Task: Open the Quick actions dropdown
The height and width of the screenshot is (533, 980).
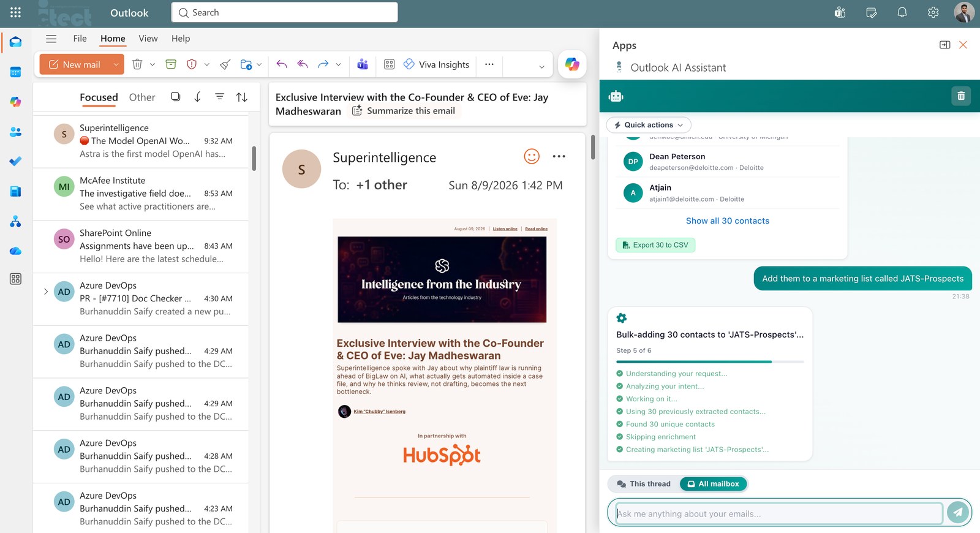Action: [649, 125]
